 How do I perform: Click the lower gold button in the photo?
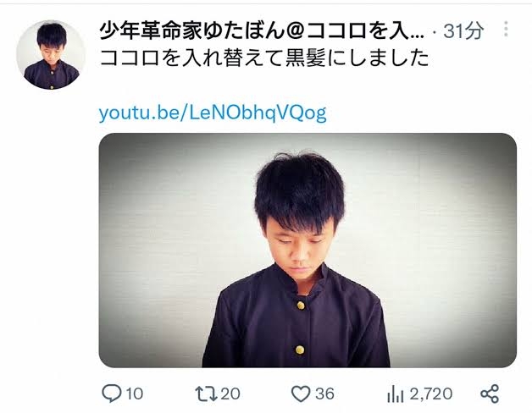coord(300,350)
